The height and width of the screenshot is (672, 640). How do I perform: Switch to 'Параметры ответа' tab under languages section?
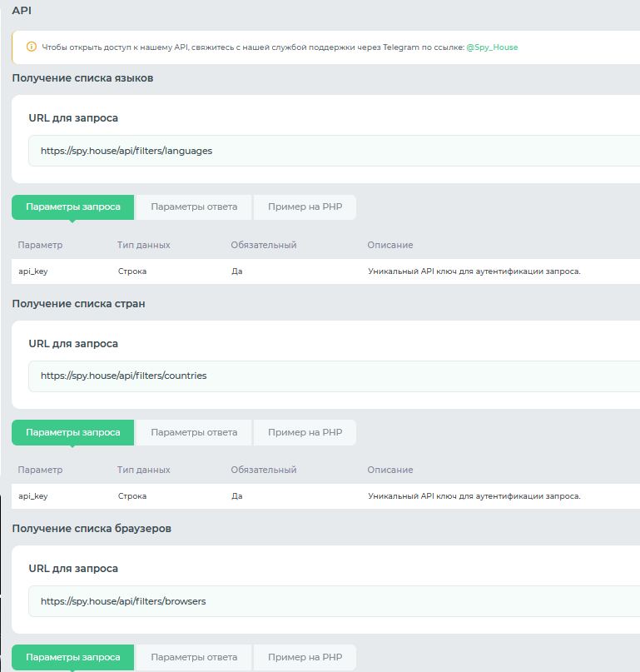coord(194,207)
